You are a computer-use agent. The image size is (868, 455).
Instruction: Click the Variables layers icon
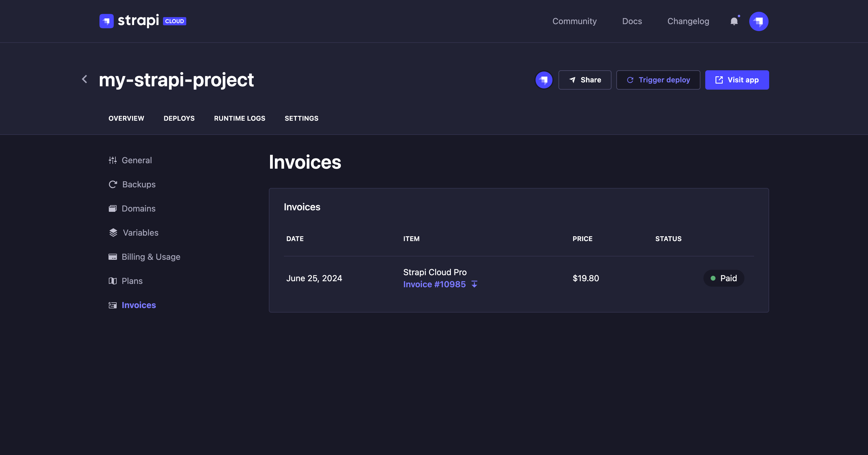pos(113,232)
